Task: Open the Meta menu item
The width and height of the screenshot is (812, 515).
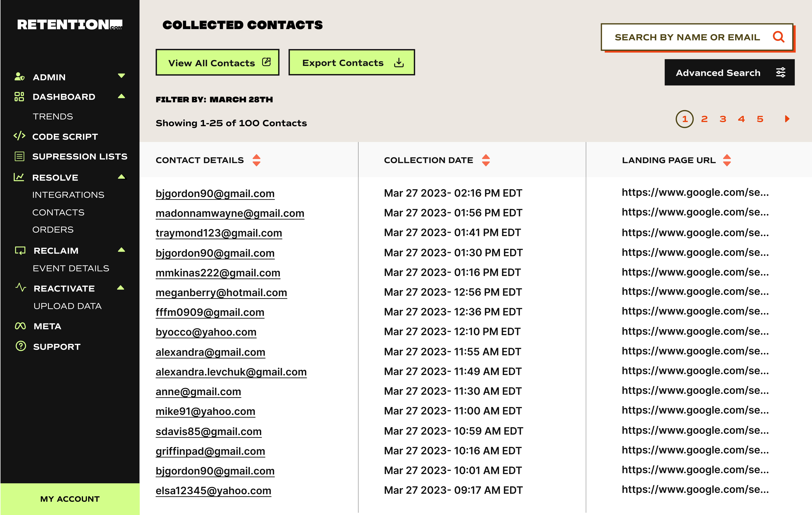Action: [48, 326]
